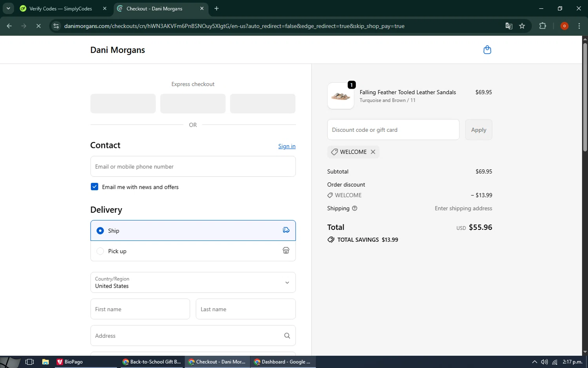
Task: Click the page vertical scrollbar
Action: (x=585, y=97)
